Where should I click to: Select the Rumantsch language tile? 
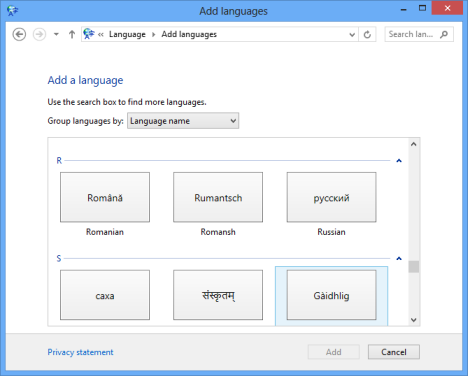(x=218, y=197)
